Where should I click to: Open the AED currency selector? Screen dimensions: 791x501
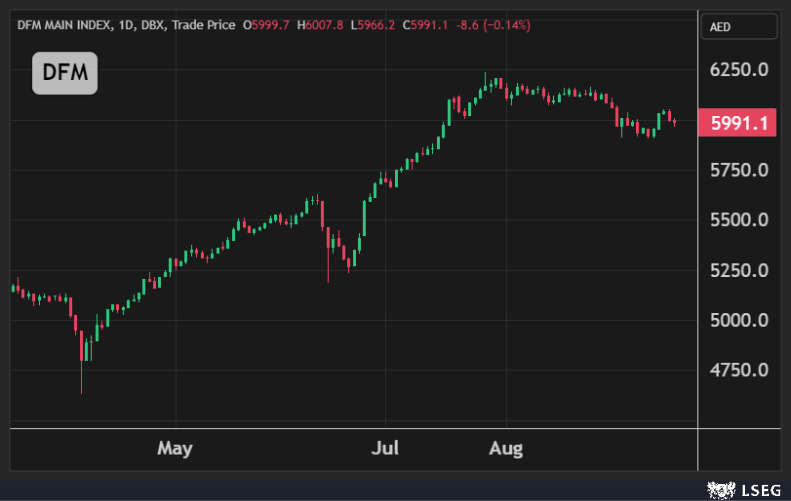[738, 27]
